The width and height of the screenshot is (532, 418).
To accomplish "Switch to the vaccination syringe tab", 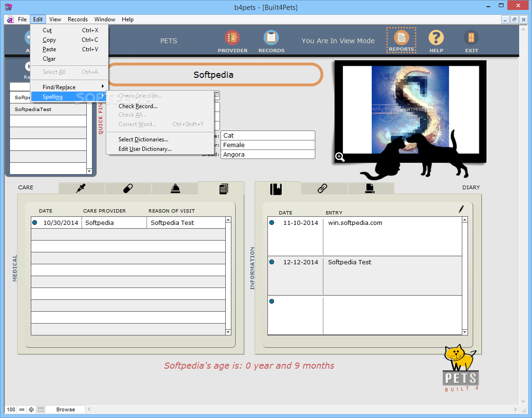I will pos(81,188).
